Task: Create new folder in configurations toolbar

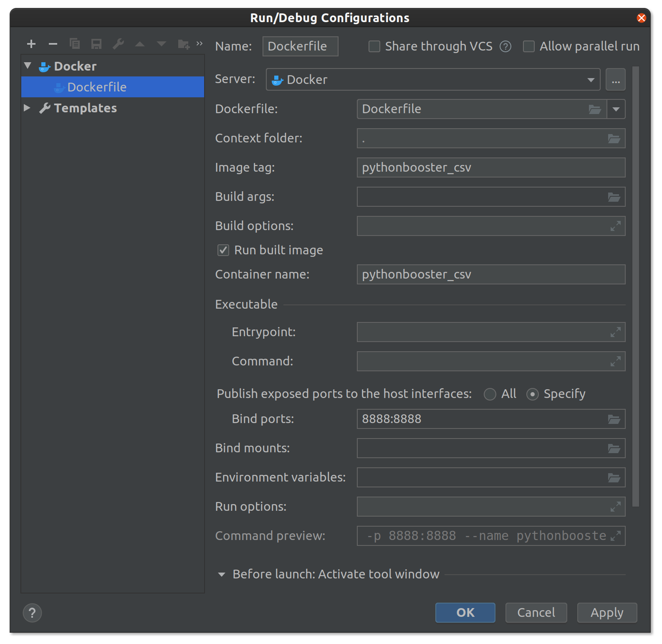Action: pyautogui.click(x=184, y=44)
